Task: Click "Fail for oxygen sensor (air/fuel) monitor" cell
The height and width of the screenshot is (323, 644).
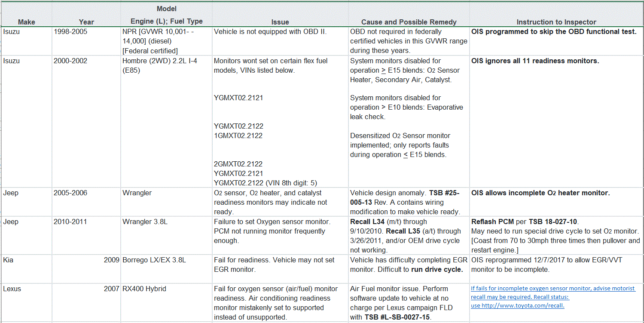Action: pyautogui.click(x=280, y=303)
